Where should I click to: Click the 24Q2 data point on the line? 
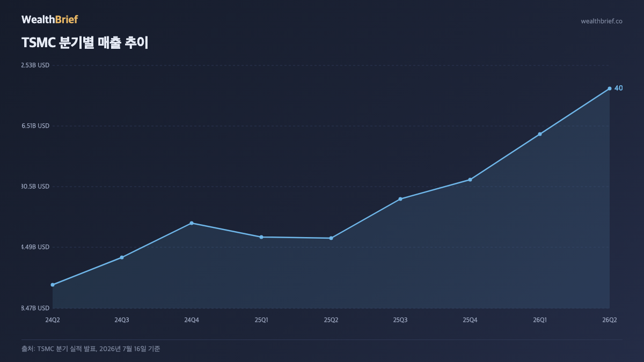(53, 285)
